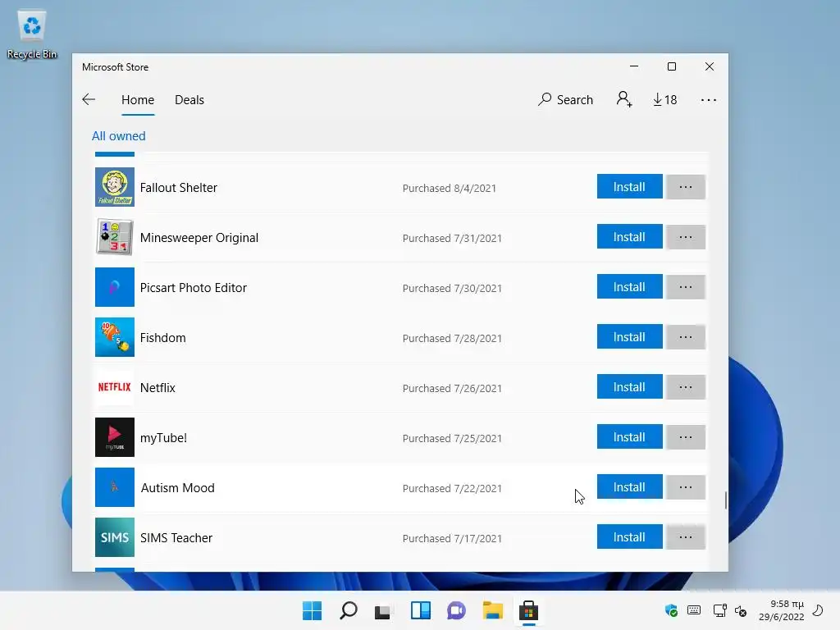The height and width of the screenshot is (630, 840).
Task: Open Search in Microsoft Store
Action: 566,99
